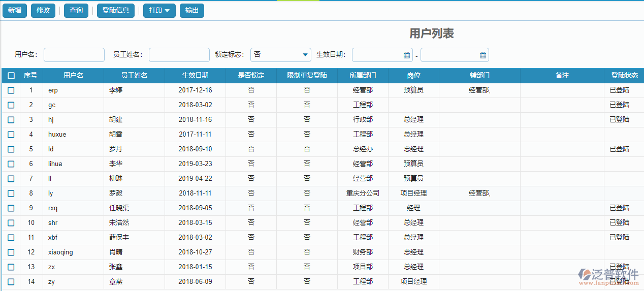644x291 pixels.
Task: Click 辅部门 cell 经营部, in ly row
Action: coord(480,193)
